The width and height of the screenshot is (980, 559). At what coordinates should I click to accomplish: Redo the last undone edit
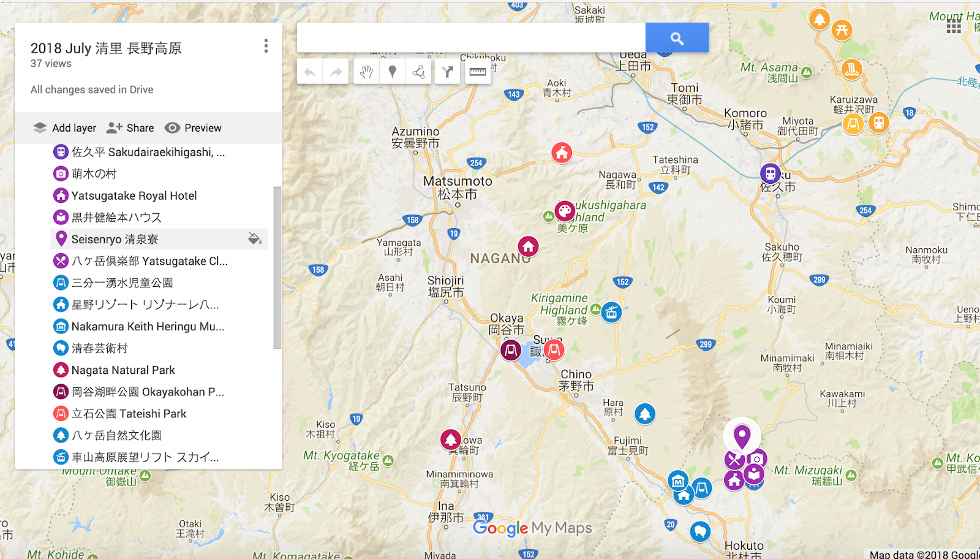tap(336, 72)
